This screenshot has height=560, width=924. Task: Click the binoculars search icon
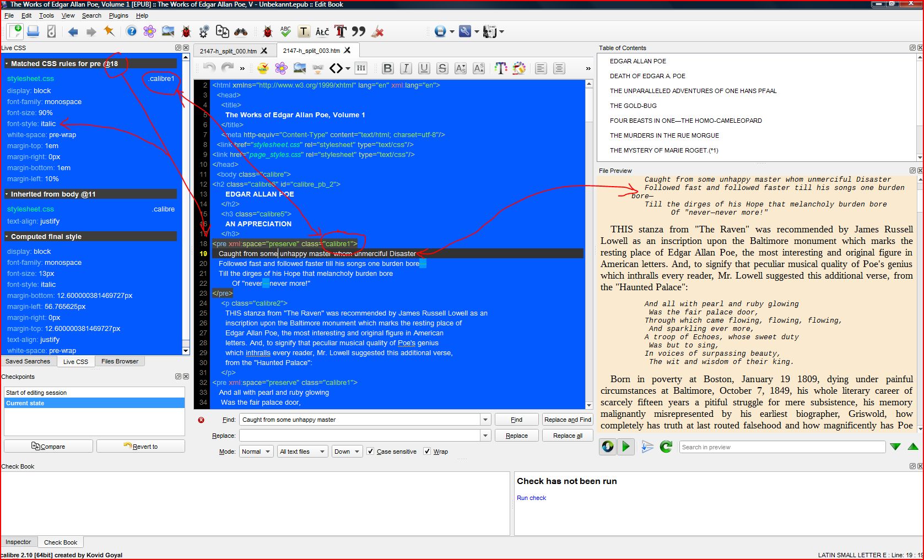(x=241, y=31)
